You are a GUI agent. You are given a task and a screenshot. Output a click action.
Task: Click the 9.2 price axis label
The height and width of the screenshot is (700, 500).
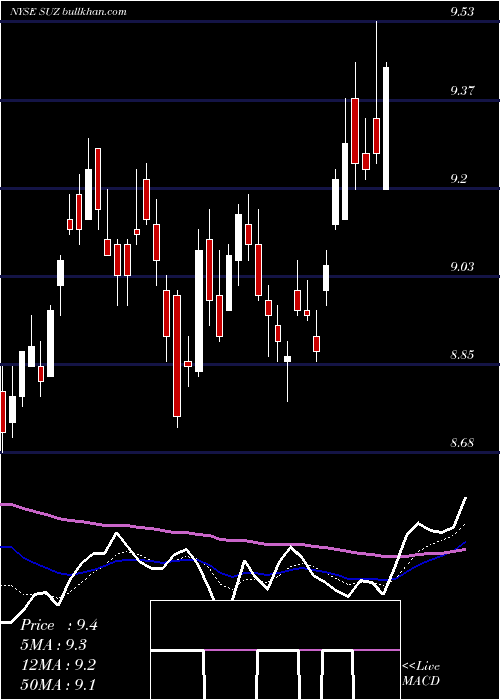458,179
